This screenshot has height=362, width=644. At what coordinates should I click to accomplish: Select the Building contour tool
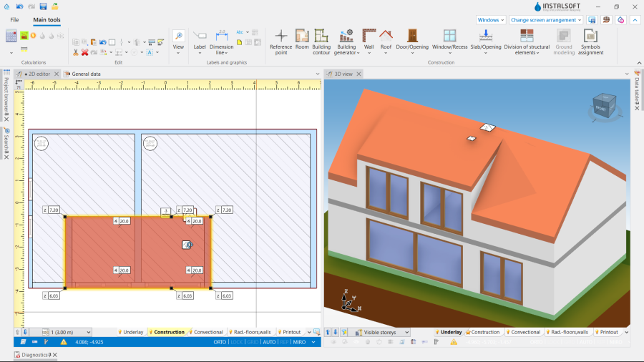pyautogui.click(x=321, y=42)
